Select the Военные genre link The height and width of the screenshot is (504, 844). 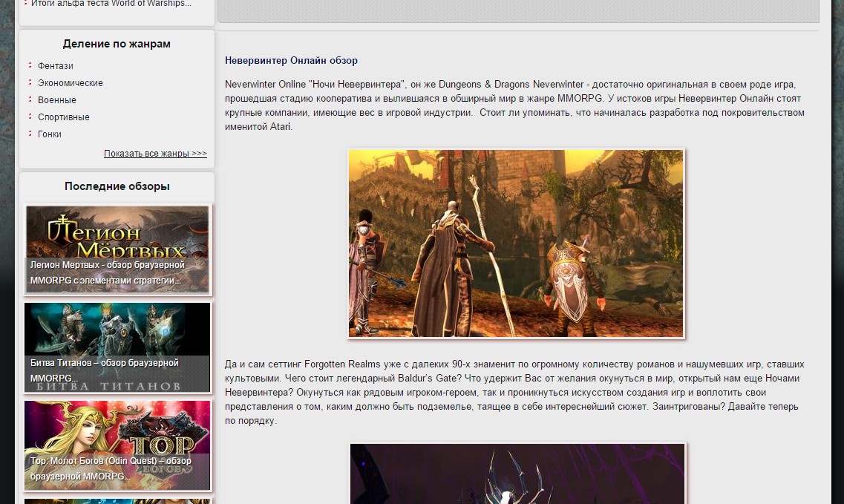[x=57, y=100]
